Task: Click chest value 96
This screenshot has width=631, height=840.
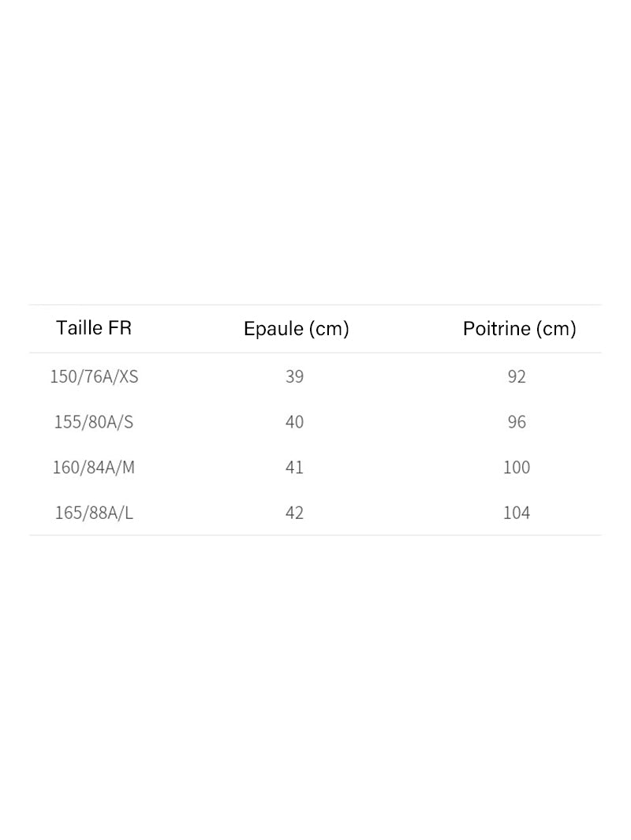Action: click(517, 422)
